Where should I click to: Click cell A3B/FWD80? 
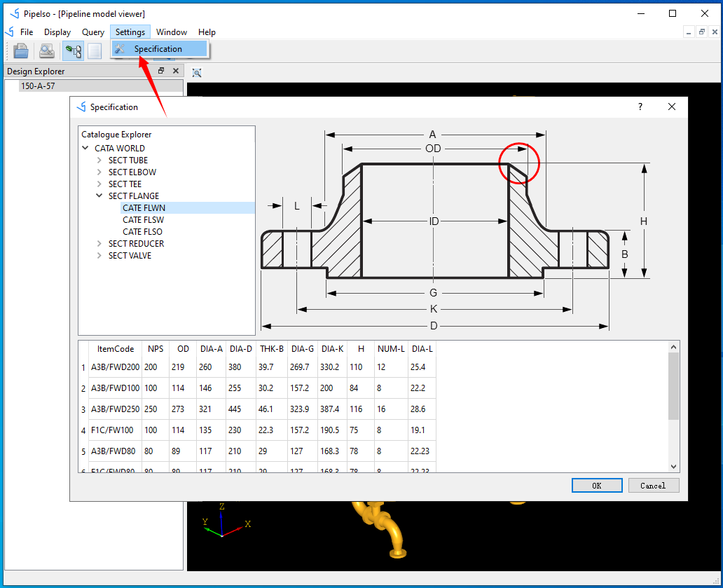116,451
